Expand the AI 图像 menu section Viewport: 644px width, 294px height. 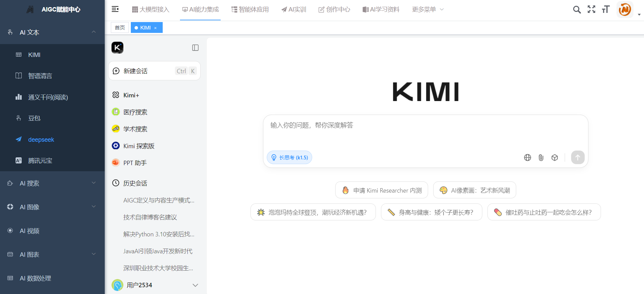tap(52, 207)
